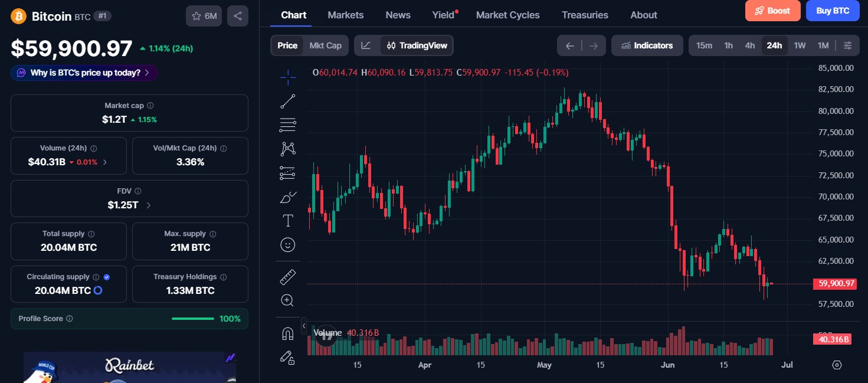Open the Treasuries tab
This screenshot has width=868, height=383.
585,15
